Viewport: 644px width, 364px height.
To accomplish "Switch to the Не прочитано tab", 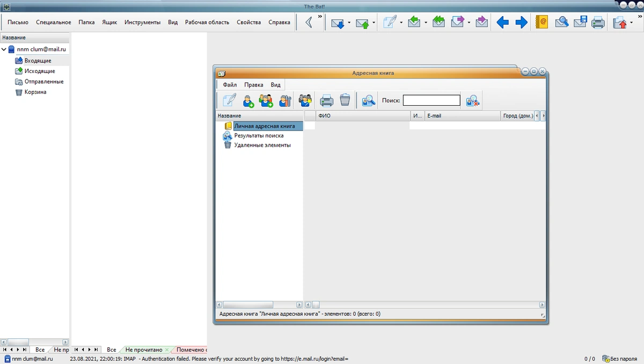I will pyautogui.click(x=144, y=350).
